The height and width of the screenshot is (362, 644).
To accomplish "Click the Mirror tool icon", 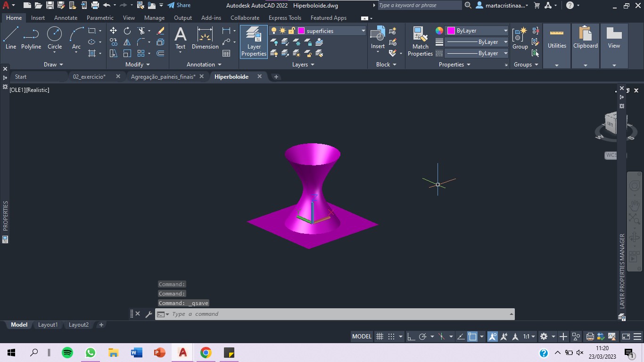I will [127, 42].
